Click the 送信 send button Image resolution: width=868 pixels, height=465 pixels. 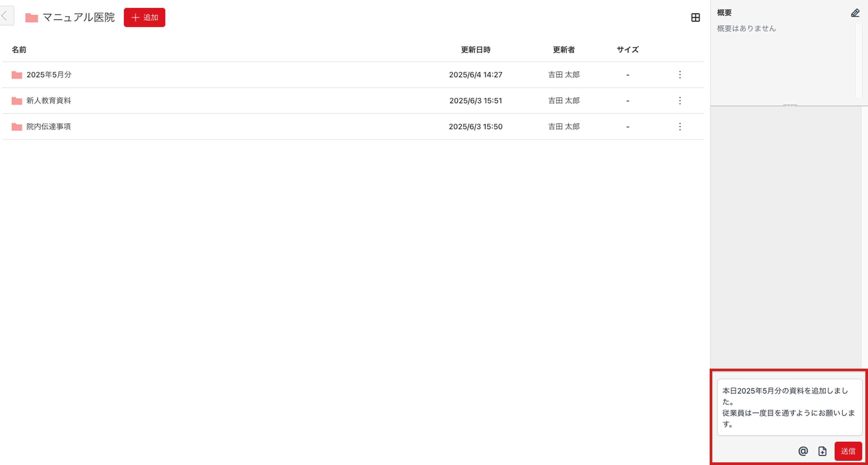(848, 451)
